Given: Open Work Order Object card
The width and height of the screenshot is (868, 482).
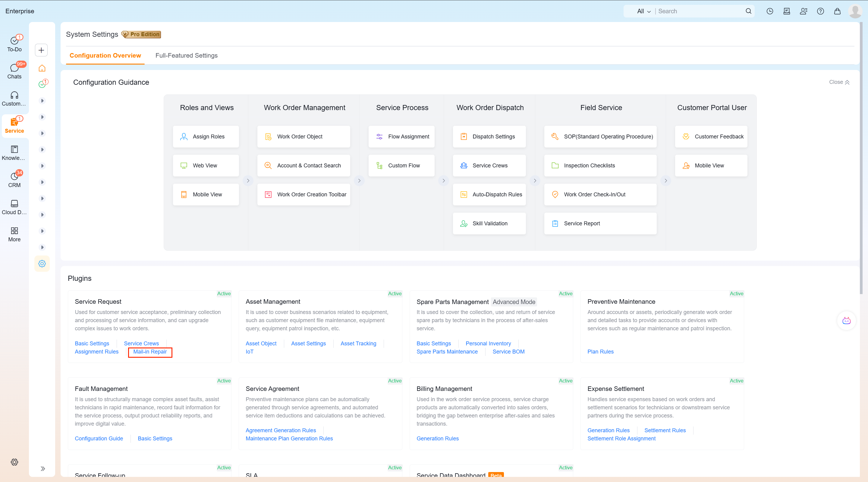Looking at the screenshot, I should coord(303,137).
